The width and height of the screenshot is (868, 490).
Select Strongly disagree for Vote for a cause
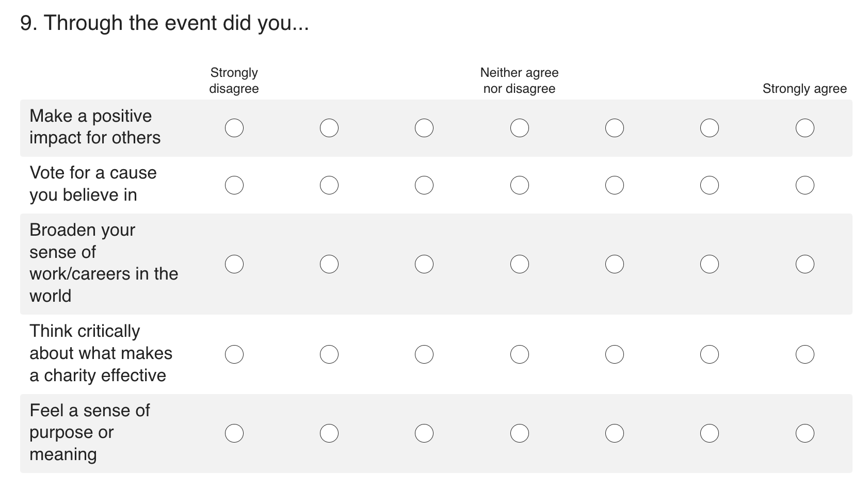[234, 185]
